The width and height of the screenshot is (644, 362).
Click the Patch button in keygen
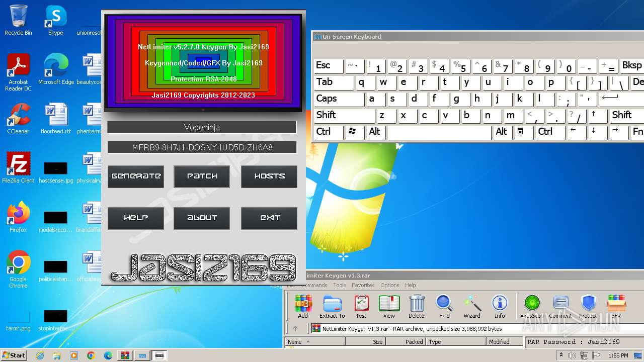pyautogui.click(x=202, y=176)
